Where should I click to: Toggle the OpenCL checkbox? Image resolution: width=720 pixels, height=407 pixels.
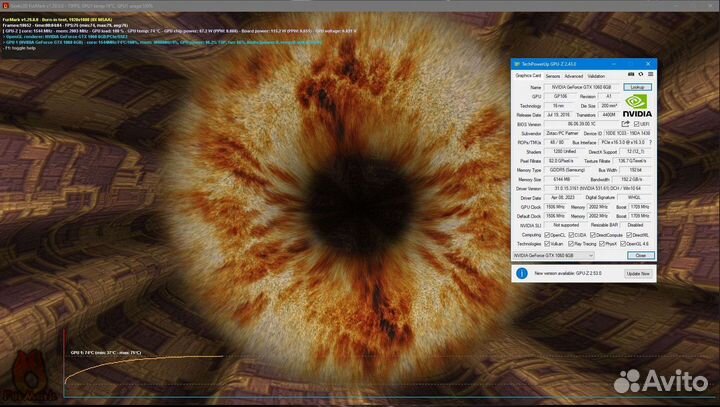[x=548, y=235]
